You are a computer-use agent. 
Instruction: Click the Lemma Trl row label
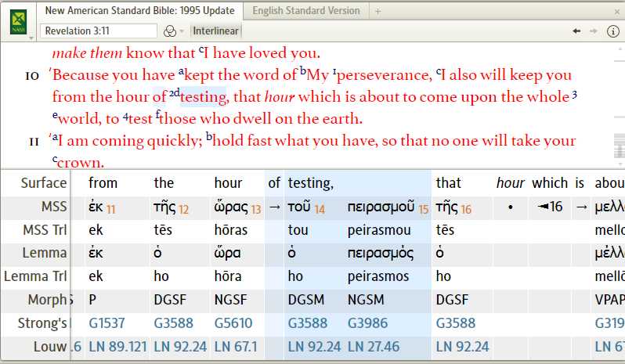coord(35,276)
